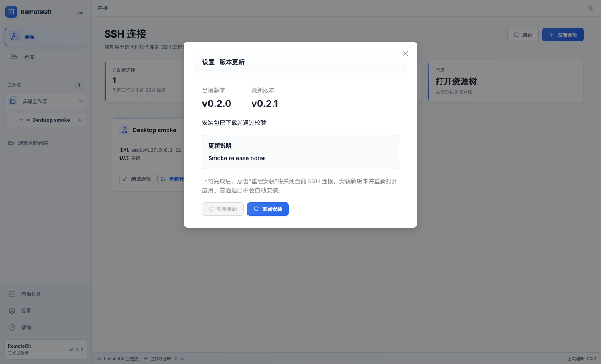The image size is (601, 364).
Task: Click the 已配置连接 stat card
Action: (144, 81)
